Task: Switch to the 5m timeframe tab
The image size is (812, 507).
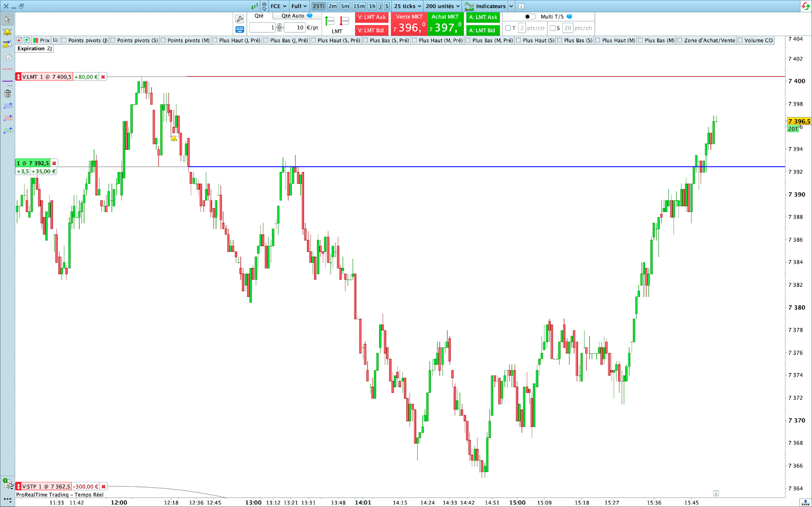Action: (x=345, y=6)
